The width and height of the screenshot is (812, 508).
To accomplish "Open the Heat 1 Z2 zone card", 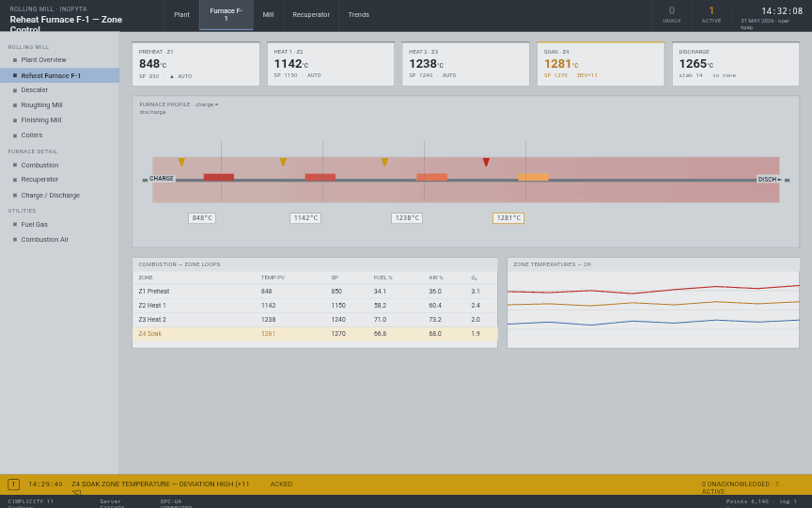I will [x=331, y=64].
